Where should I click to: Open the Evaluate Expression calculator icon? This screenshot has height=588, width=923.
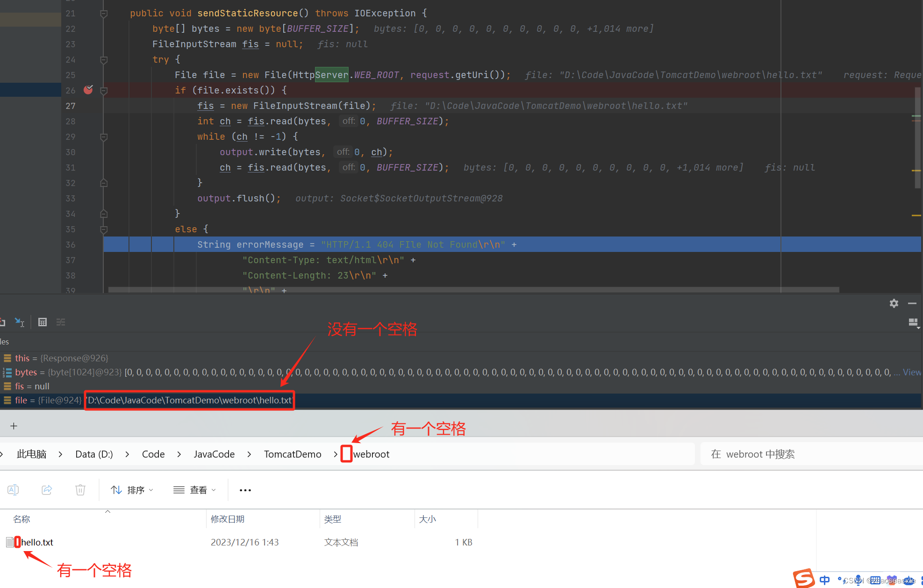[x=43, y=322]
